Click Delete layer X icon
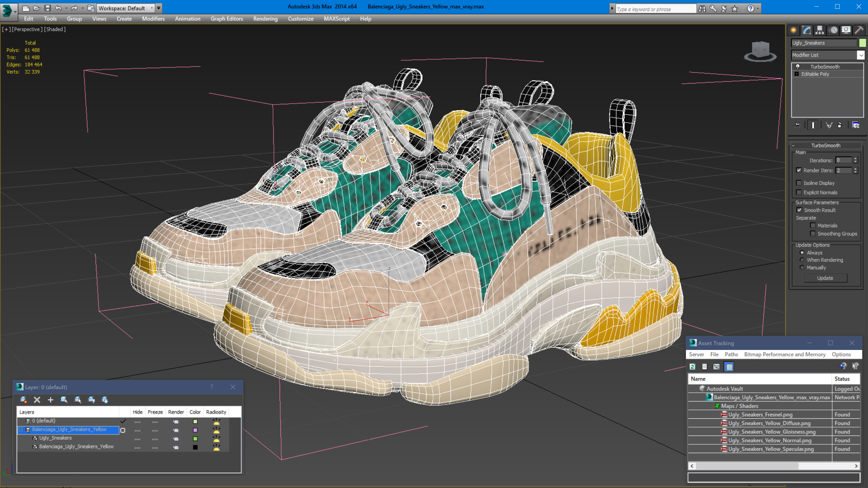 click(x=37, y=400)
